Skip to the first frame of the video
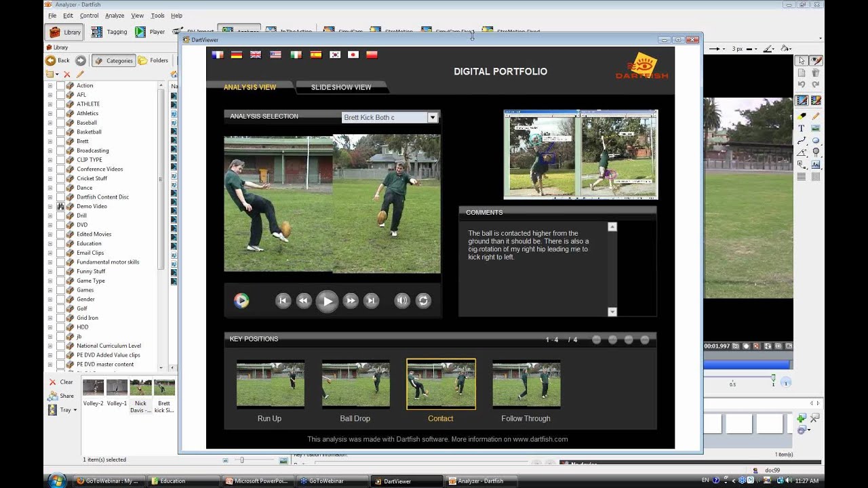The height and width of the screenshot is (488, 868). point(283,301)
